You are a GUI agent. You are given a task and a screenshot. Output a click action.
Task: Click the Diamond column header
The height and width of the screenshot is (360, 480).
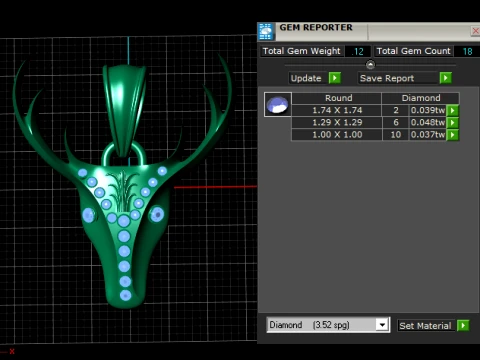coord(421,98)
